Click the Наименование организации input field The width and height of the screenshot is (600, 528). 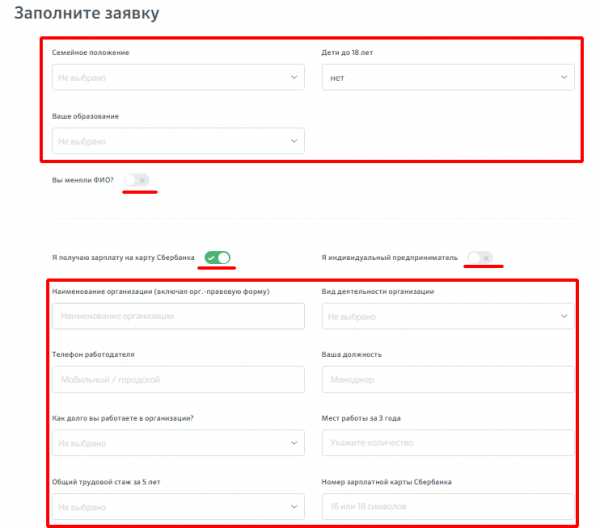pos(177,317)
